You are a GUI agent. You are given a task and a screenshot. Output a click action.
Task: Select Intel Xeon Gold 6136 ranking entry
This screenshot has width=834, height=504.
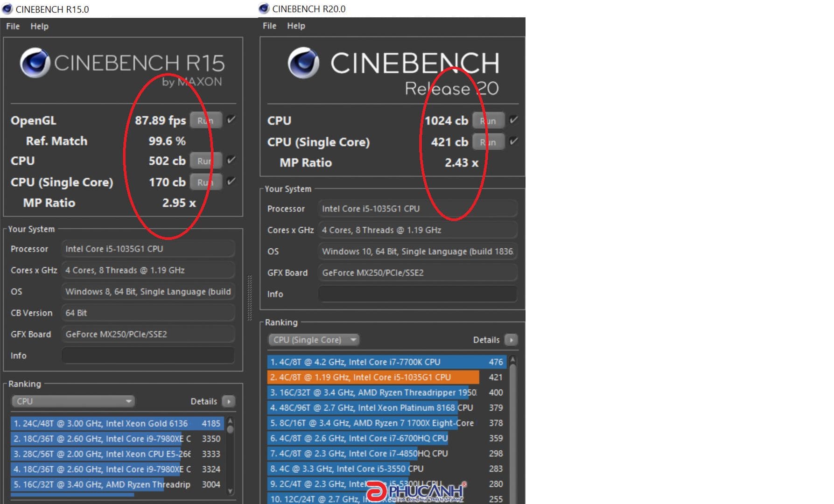point(117,423)
